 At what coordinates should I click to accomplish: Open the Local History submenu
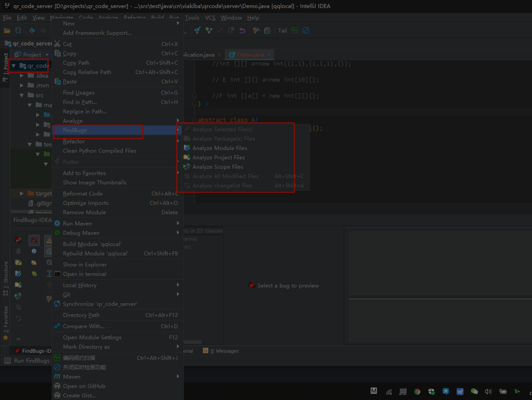point(118,285)
